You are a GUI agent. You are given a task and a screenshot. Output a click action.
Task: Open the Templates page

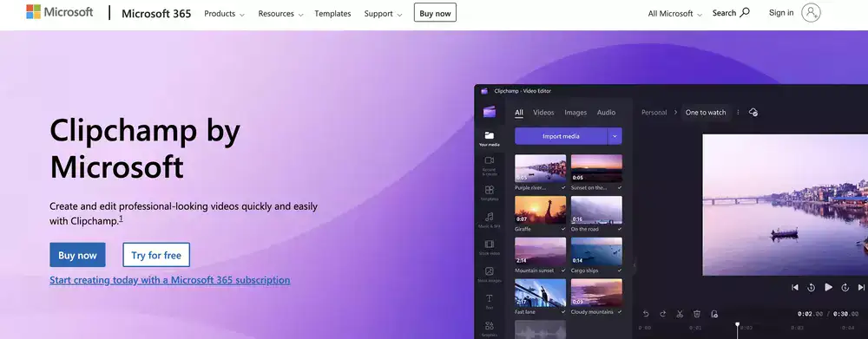[x=332, y=14]
